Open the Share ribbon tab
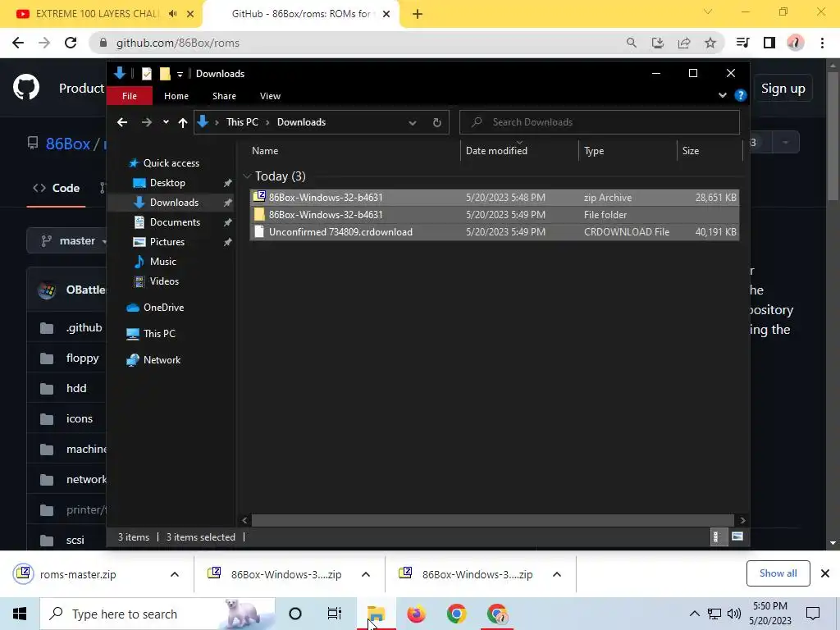This screenshot has height=630, width=840. click(224, 96)
